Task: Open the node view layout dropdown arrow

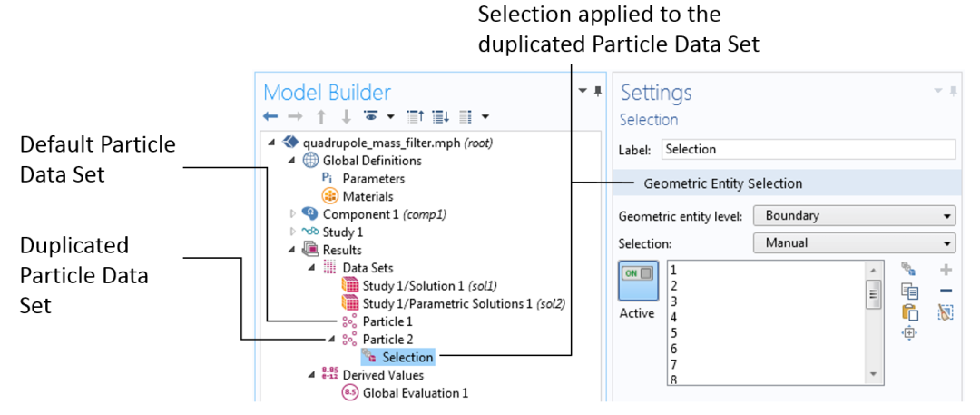Action: [x=485, y=116]
